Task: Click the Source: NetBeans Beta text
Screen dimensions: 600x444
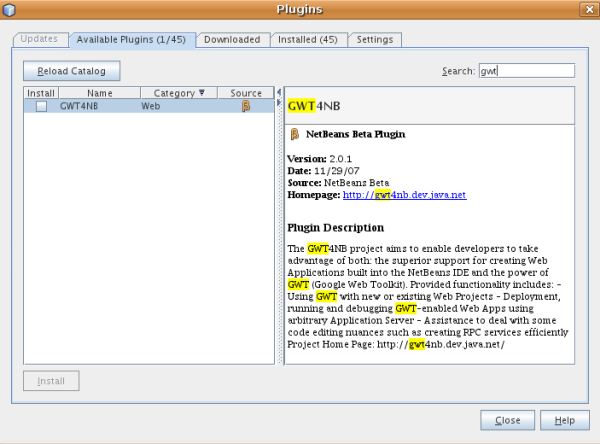Action: (338, 183)
